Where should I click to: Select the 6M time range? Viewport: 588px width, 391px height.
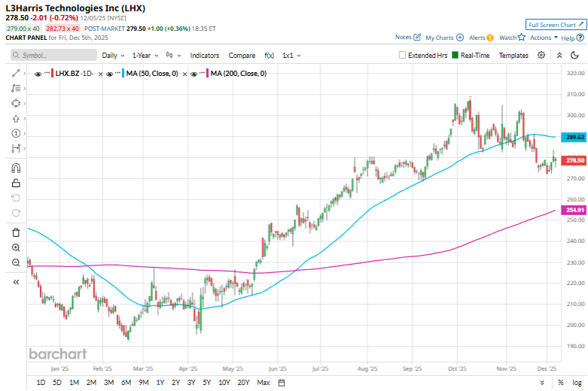[x=126, y=383]
